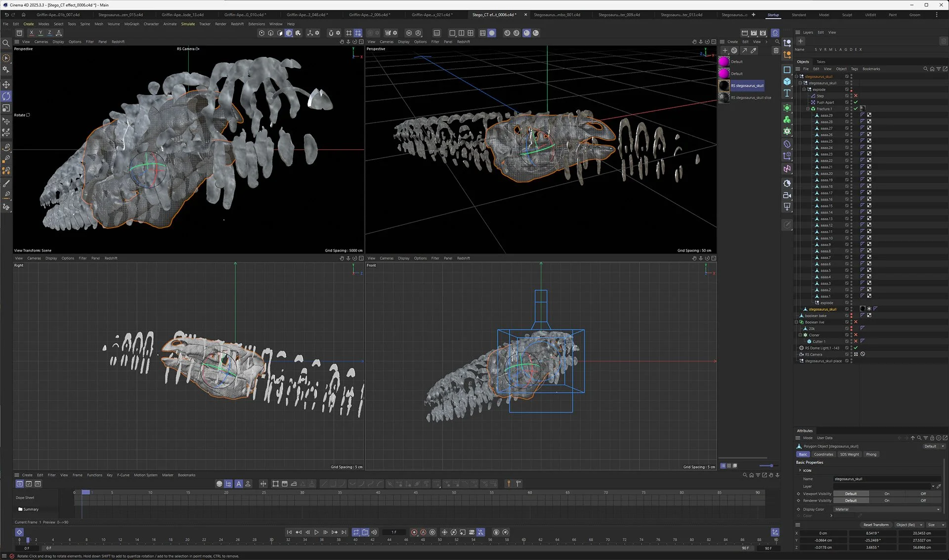
Task: Toggle X-axis lock button
Action: tap(31, 33)
